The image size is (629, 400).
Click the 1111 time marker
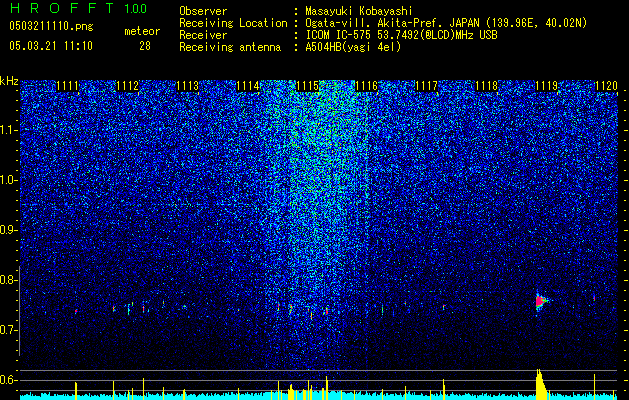point(67,86)
